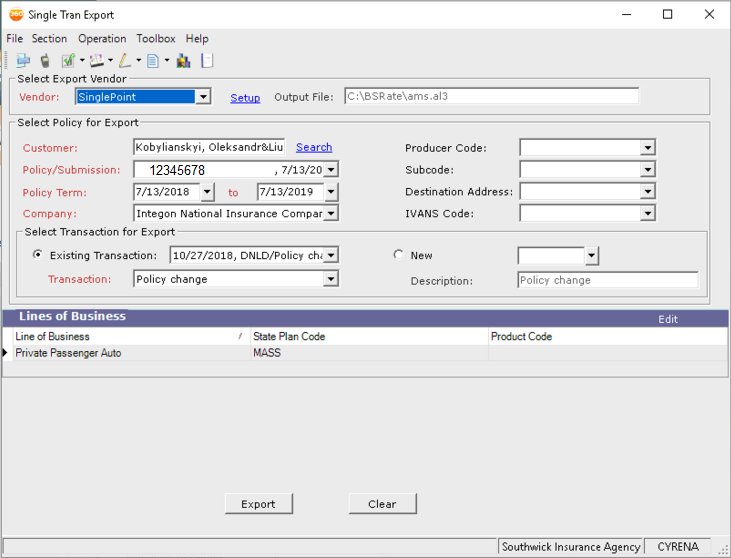
Task: Click the notebook icon at toolbar end
Action: pos(208,61)
